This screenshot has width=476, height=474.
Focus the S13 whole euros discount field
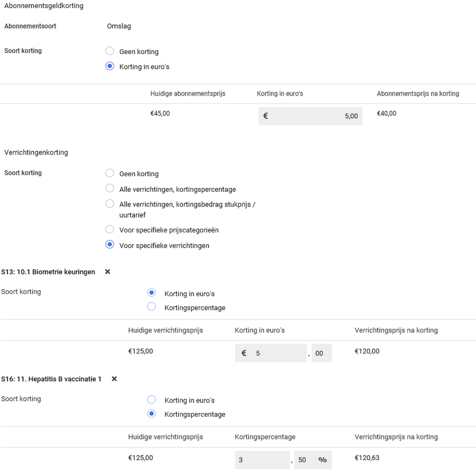coord(278,353)
